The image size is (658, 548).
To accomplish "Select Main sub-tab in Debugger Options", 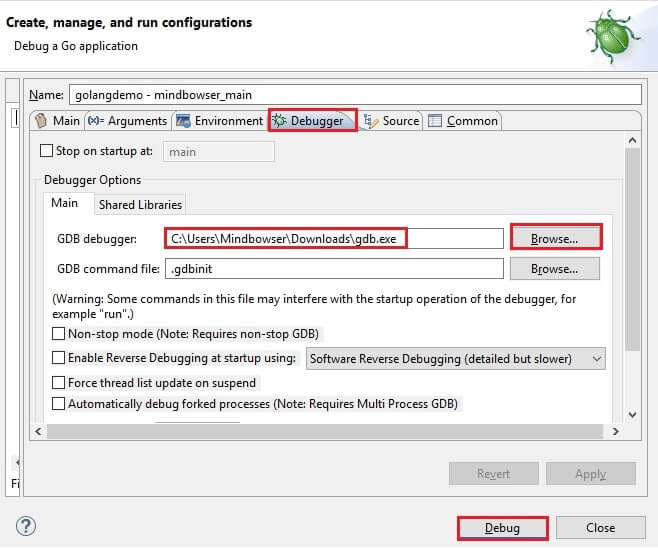I will pyautogui.click(x=65, y=204).
